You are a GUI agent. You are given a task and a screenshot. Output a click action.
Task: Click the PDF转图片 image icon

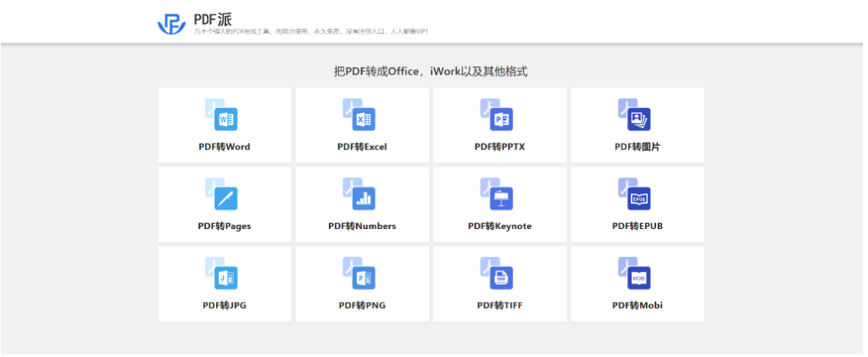pos(634,114)
